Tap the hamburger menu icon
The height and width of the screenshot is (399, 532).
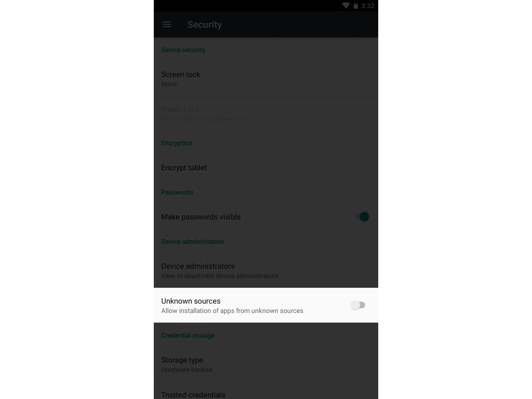[x=167, y=24]
